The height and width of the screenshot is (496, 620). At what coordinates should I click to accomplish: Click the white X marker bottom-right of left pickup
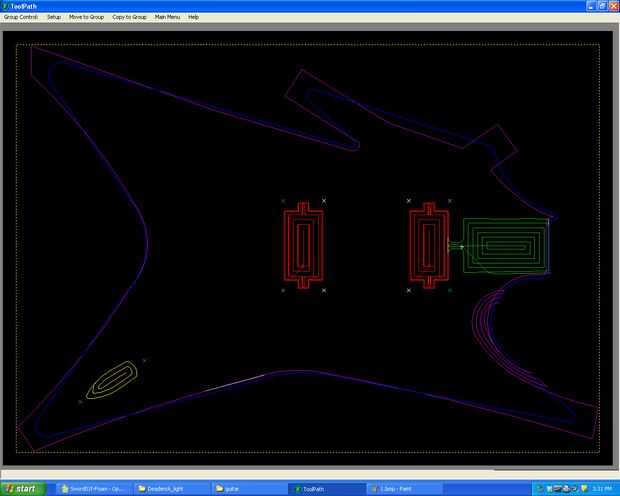324,290
